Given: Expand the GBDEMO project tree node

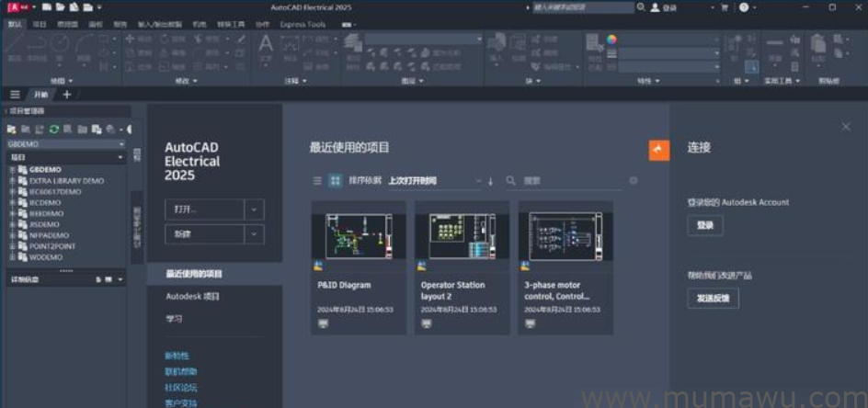Looking at the screenshot, I should pos(12,170).
